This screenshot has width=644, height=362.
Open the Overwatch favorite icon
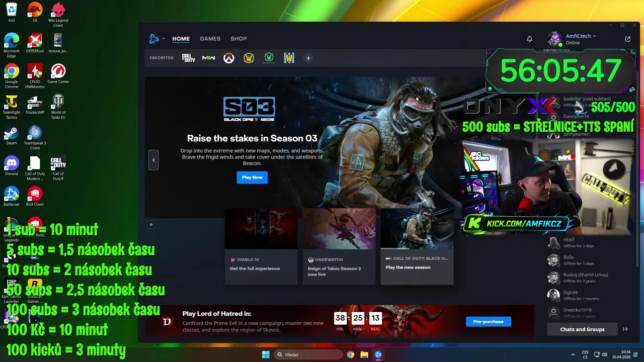[229, 58]
